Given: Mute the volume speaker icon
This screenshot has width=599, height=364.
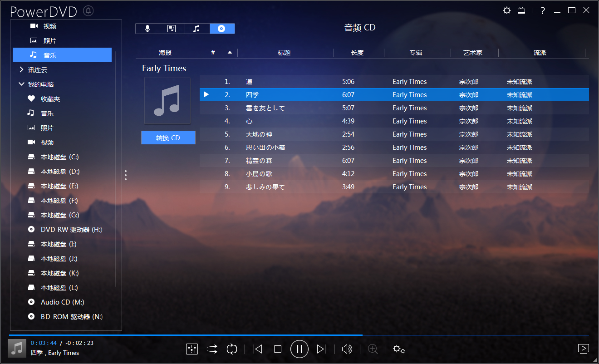Looking at the screenshot, I should coord(347,349).
